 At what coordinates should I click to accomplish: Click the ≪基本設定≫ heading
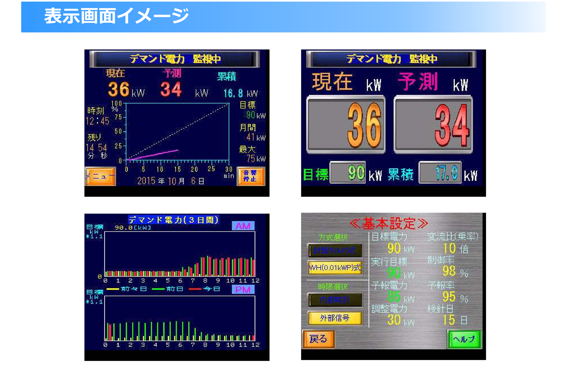tap(389, 223)
